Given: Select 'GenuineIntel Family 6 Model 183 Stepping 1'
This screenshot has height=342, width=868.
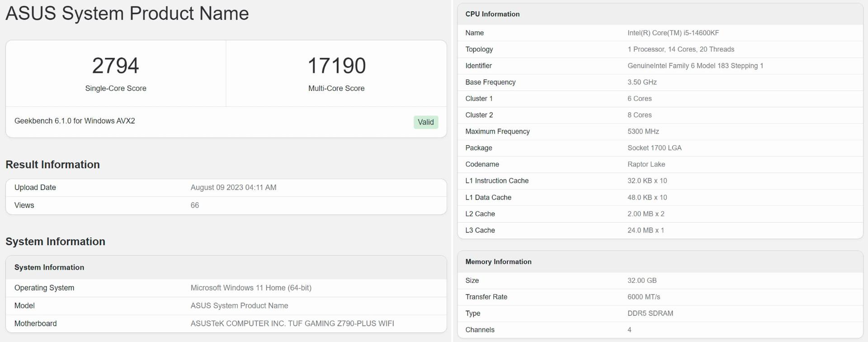Looking at the screenshot, I should point(695,66).
